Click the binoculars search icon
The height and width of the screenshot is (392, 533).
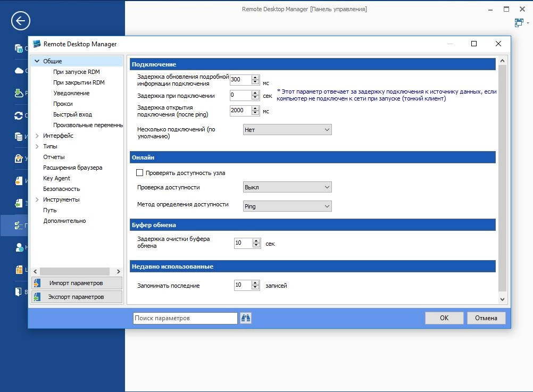[x=245, y=318]
